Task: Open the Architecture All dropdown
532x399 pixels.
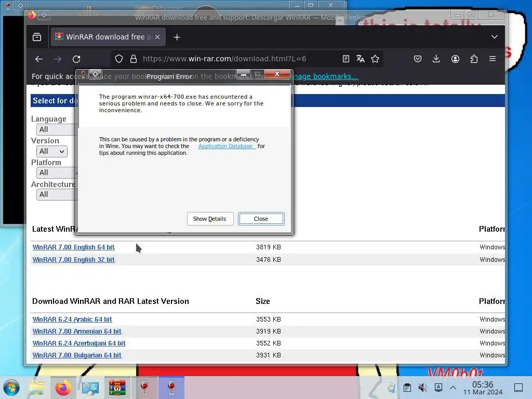Action: pos(56,194)
